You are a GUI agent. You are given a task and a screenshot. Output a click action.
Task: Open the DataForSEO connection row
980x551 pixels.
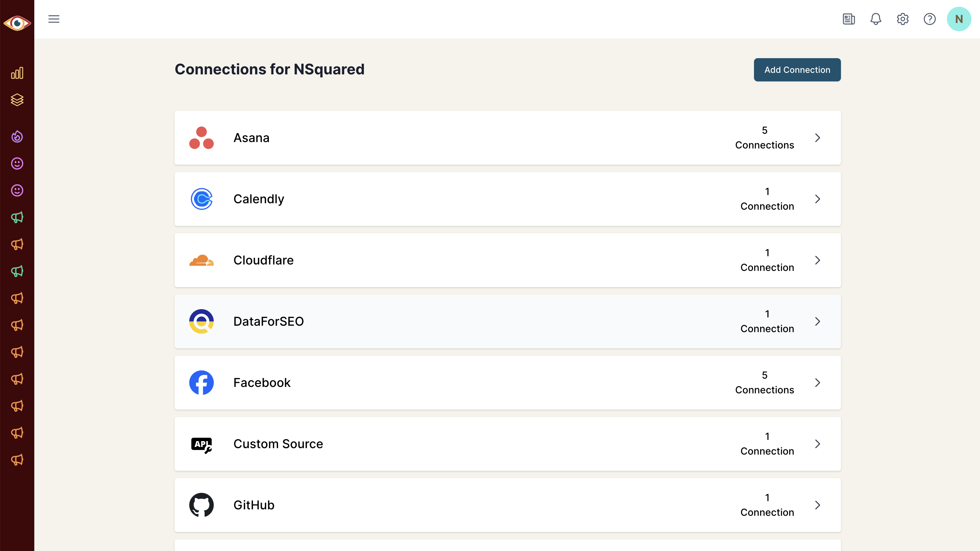[x=507, y=321]
